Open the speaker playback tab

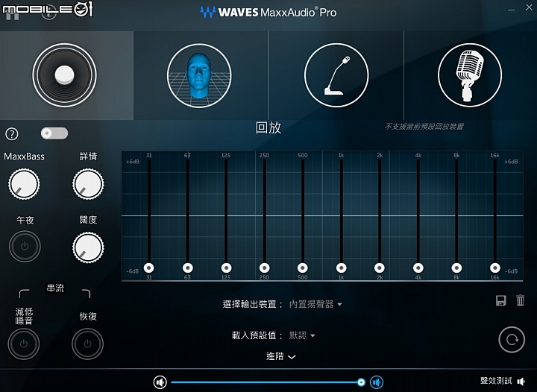coord(64,75)
